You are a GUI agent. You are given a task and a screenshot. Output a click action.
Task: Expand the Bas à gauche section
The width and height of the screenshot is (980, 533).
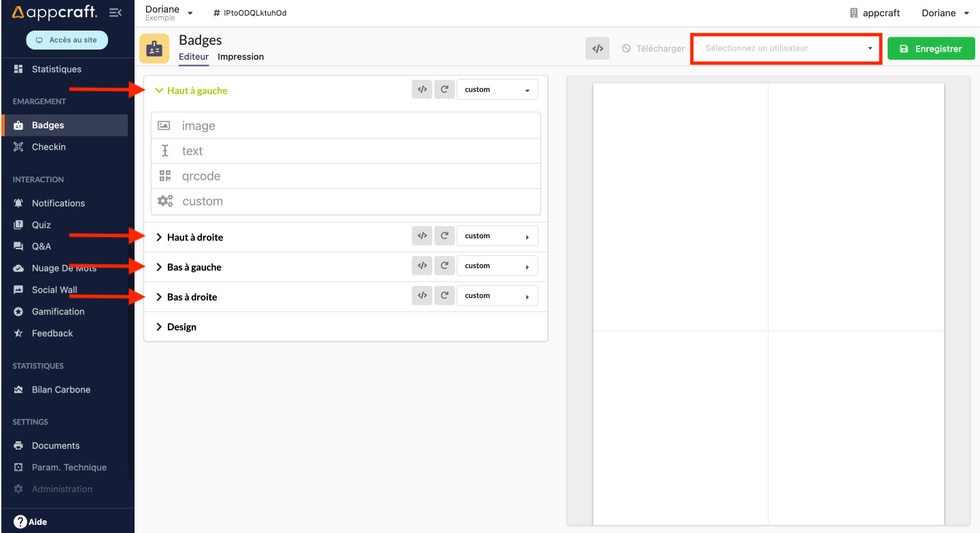pyautogui.click(x=189, y=267)
